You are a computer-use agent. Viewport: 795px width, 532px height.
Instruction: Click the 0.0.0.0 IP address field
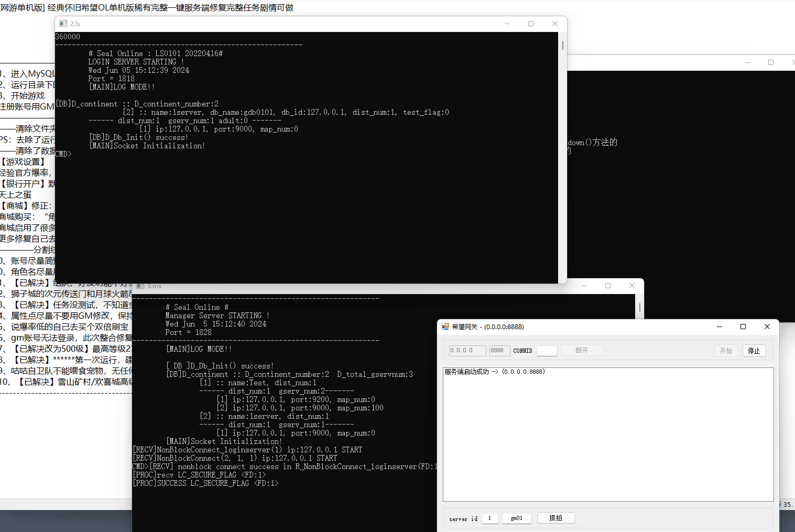tap(467, 351)
